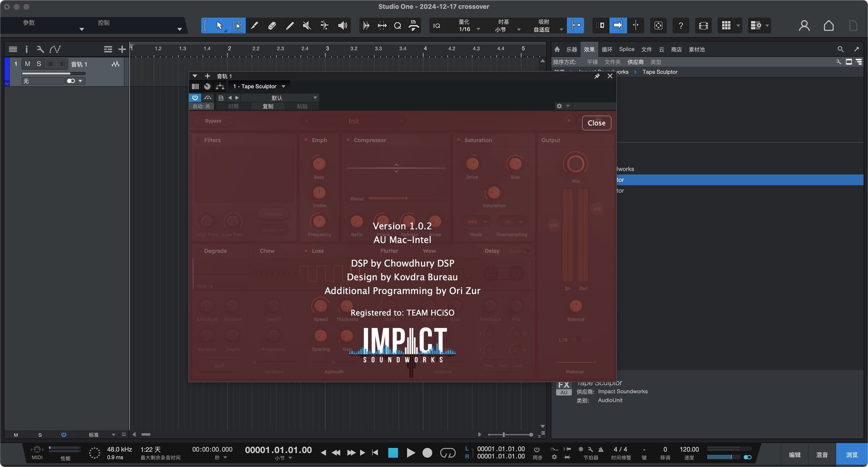
Task: Click the IQ input quantize icon
Action: pyautogui.click(x=437, y=26)
